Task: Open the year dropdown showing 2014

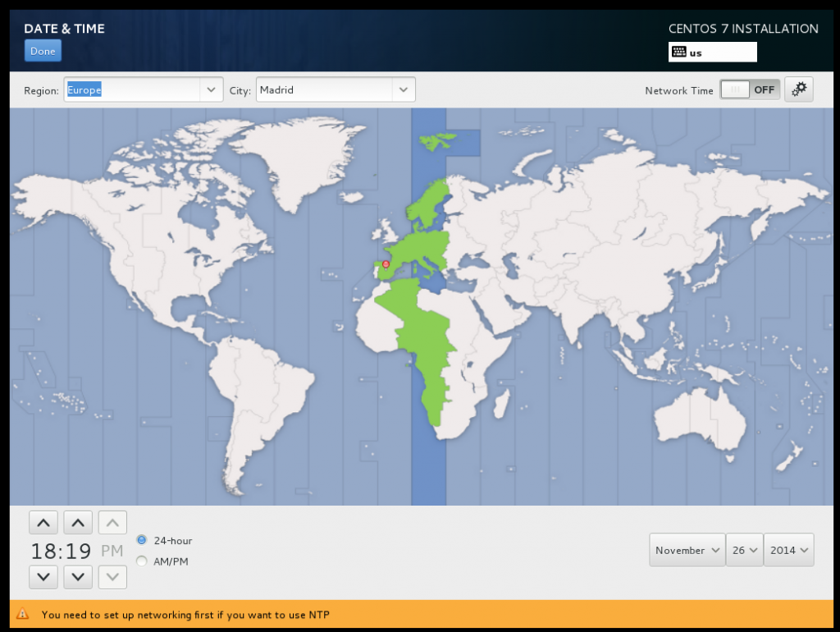Action: coord(788,550)
